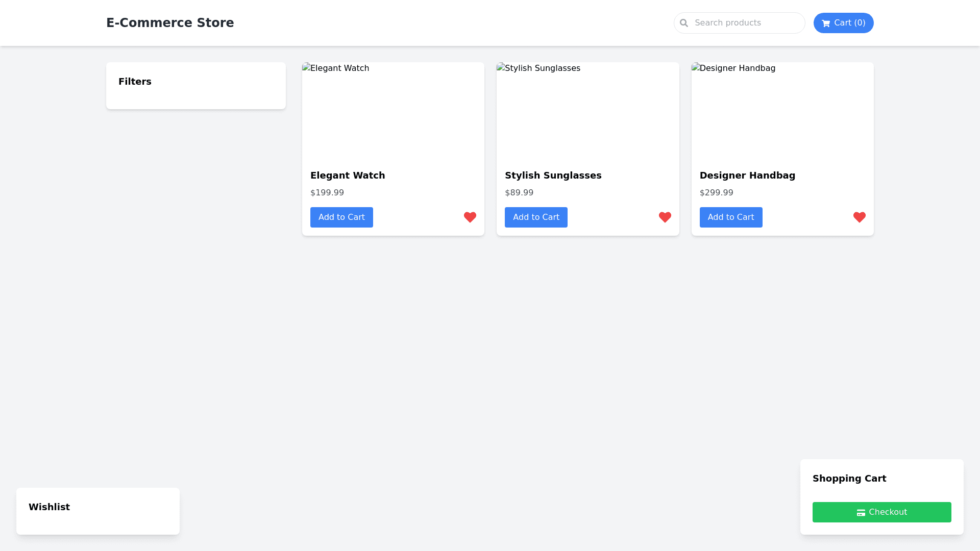This screenshot has height=551, width=980.
Task: Click the E-Commerce Store title
Action: pyautogui.click(x=170, y=23)
